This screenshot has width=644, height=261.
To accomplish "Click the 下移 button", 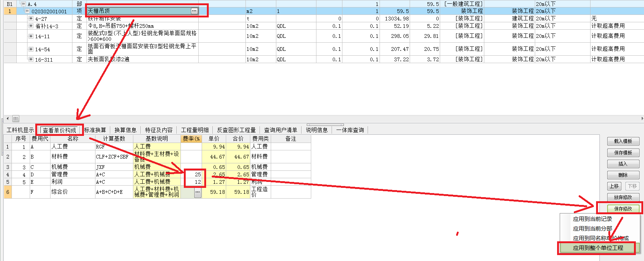I will pos(632,186).
